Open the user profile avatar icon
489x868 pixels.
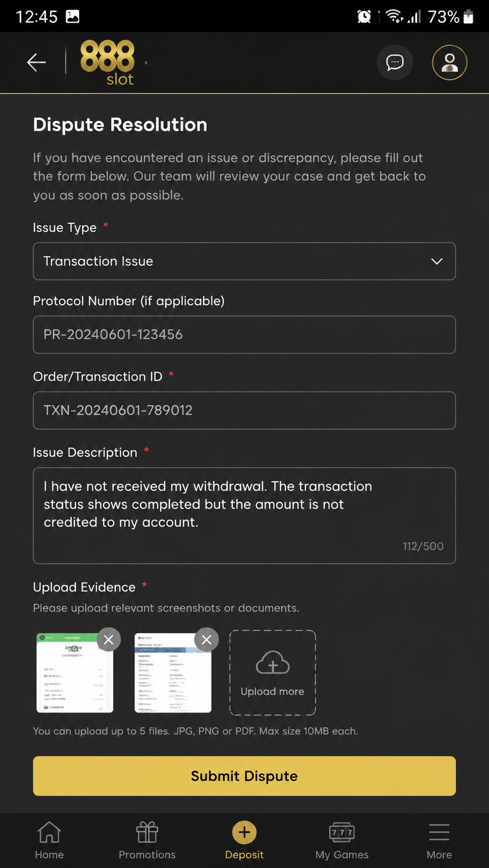450,62
